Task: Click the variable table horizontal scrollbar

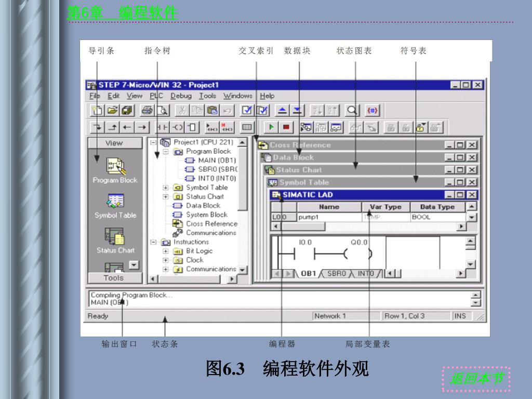Action: [x=368, y=227]
